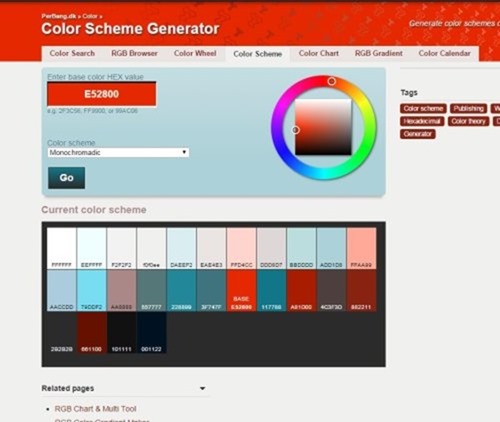The width and height of the screenshot is (500, 422).
Task: Choose the AACCDD swatch
Action: click(x=62, y=290)
